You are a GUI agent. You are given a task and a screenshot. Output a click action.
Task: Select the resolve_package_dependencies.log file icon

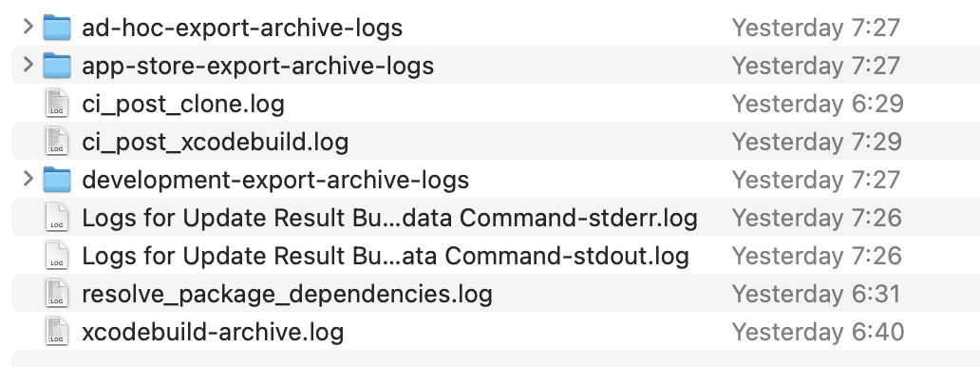click(x=57, y=294)
